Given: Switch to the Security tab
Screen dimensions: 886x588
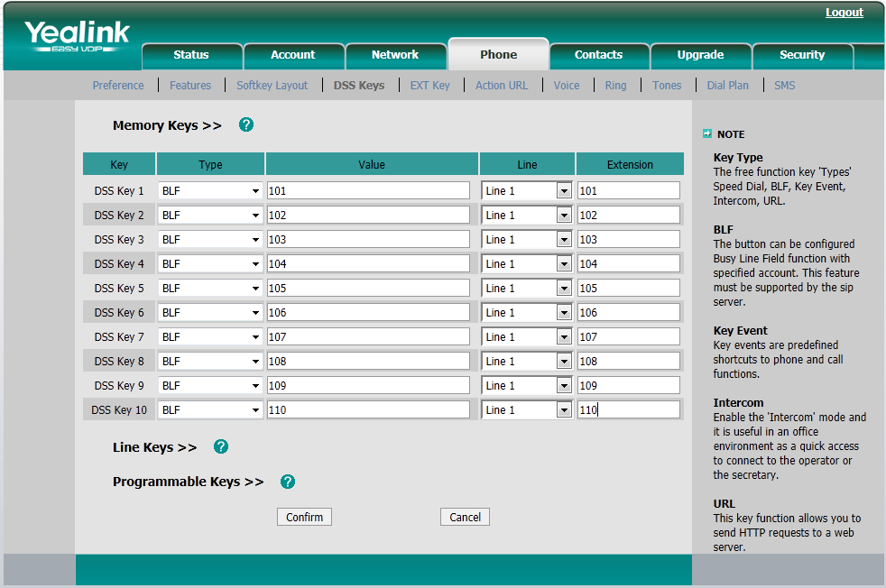Looking at the screenshot, I should pos(802,55).
